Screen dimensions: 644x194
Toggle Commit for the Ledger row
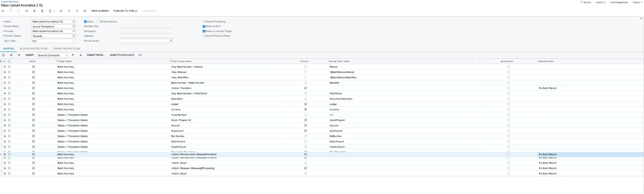[x=306, y=104]
